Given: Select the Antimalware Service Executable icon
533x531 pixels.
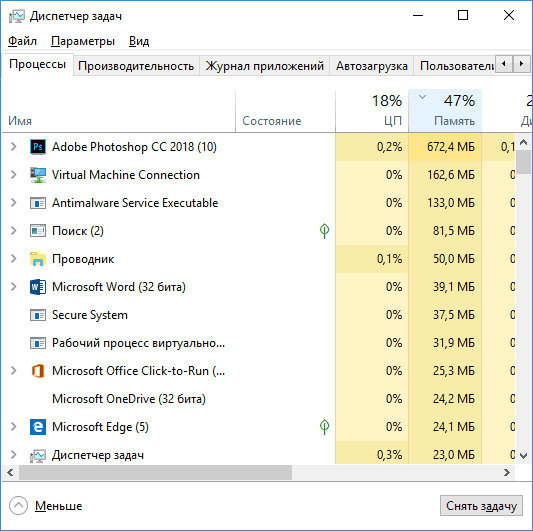Looking at the screenshot, I should click(38, 203).
